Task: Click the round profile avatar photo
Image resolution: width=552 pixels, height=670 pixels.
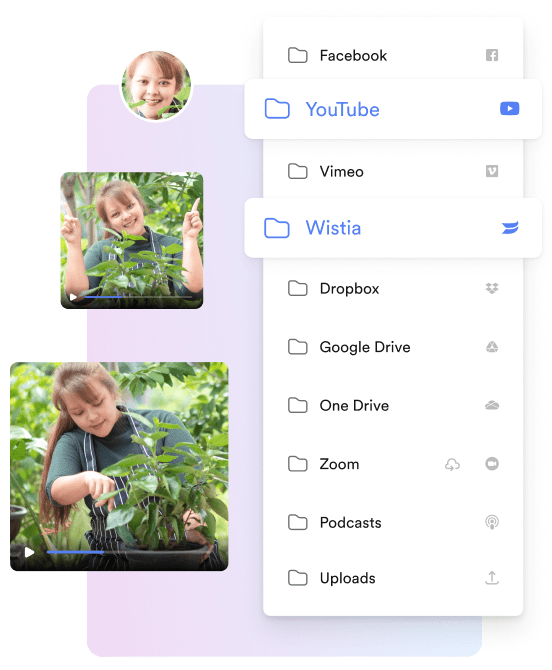Action: [x=156, y=85]
